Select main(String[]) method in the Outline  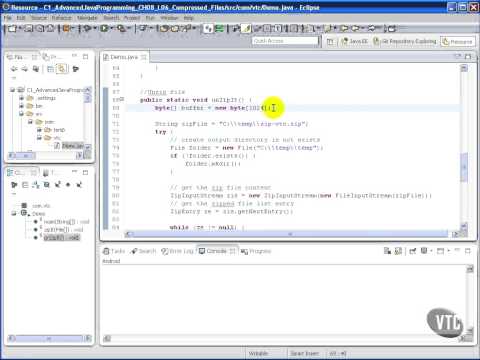coord(66,222)
